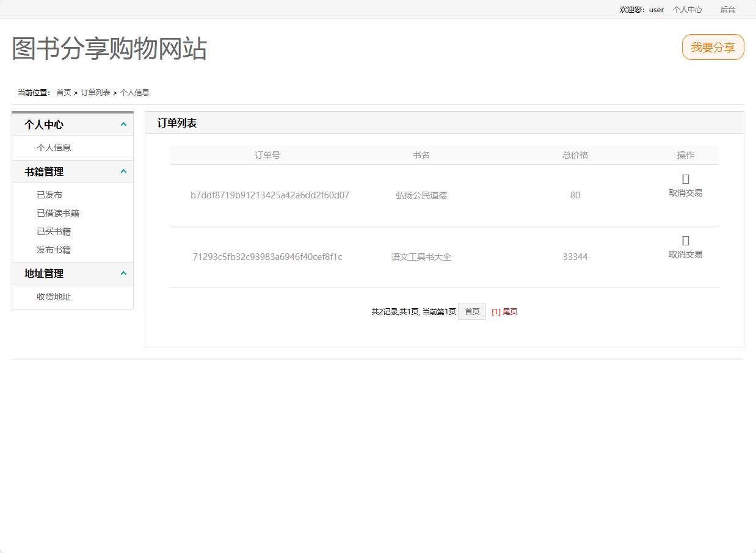Open 后台 from the top bar
This screenshot has height=553, width=756.
coord(727,9)
